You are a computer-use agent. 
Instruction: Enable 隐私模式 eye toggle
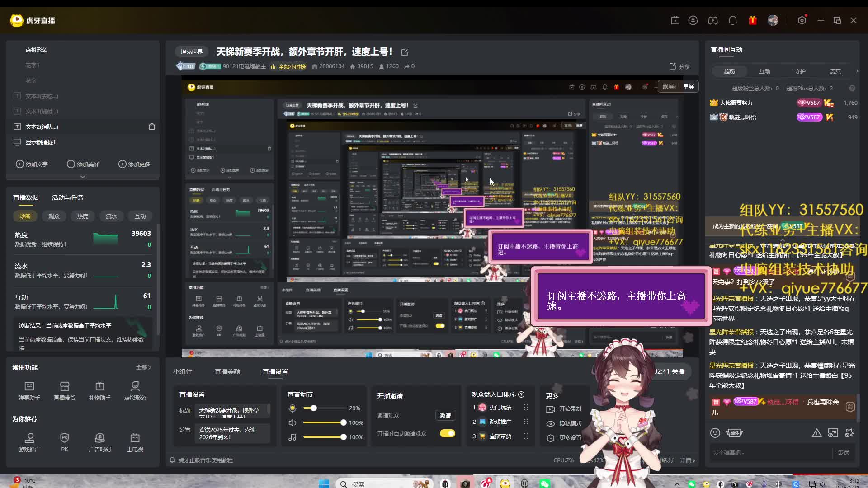tap(550, 423)
